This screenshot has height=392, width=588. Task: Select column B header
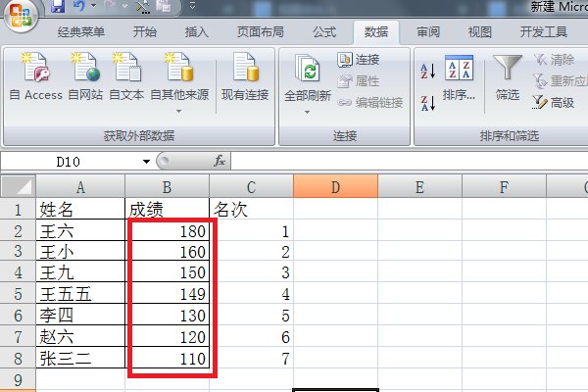click(167, 187)
